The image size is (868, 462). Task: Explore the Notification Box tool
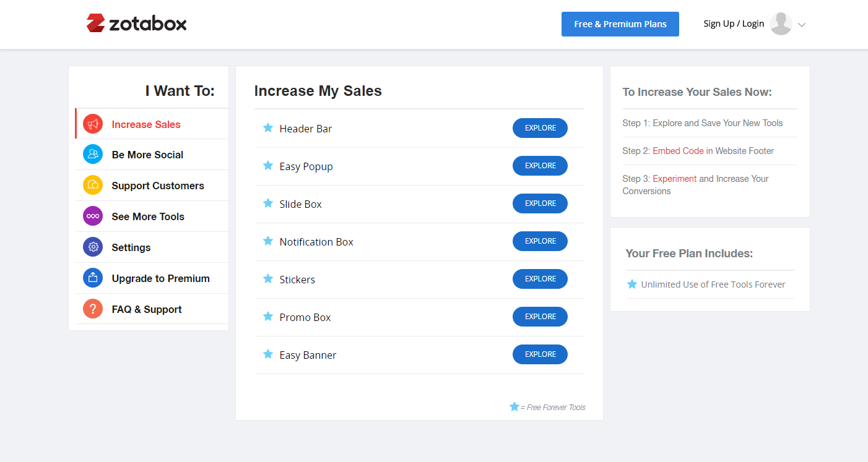point(540,241)
